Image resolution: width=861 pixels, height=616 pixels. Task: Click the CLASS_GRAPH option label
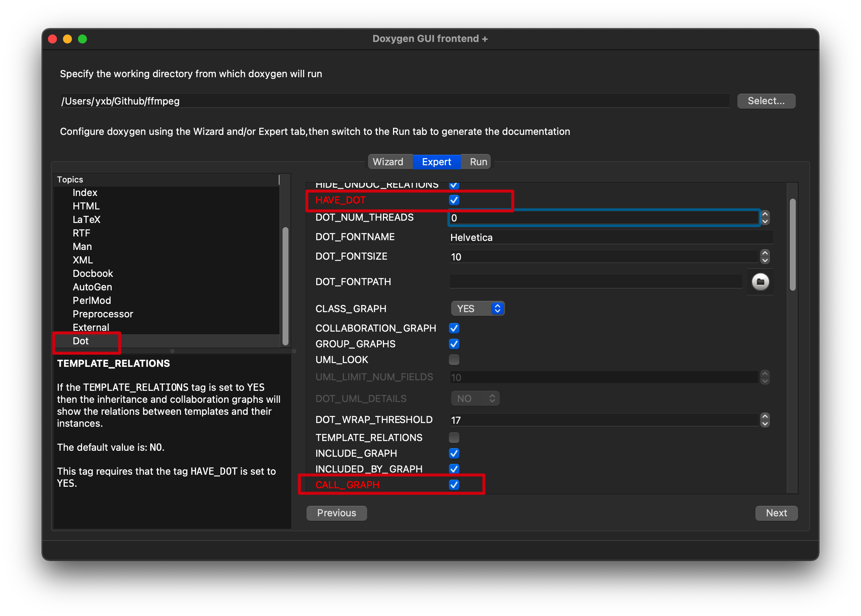(351, 309)
